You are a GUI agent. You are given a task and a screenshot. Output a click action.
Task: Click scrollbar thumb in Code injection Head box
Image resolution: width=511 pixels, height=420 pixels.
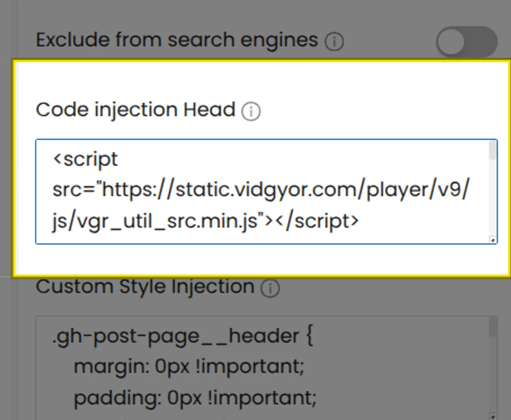pos(493,151)
